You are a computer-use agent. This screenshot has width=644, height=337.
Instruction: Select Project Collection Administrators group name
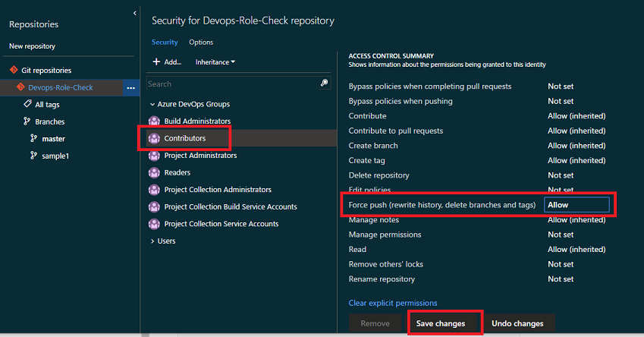pos(218,190)
